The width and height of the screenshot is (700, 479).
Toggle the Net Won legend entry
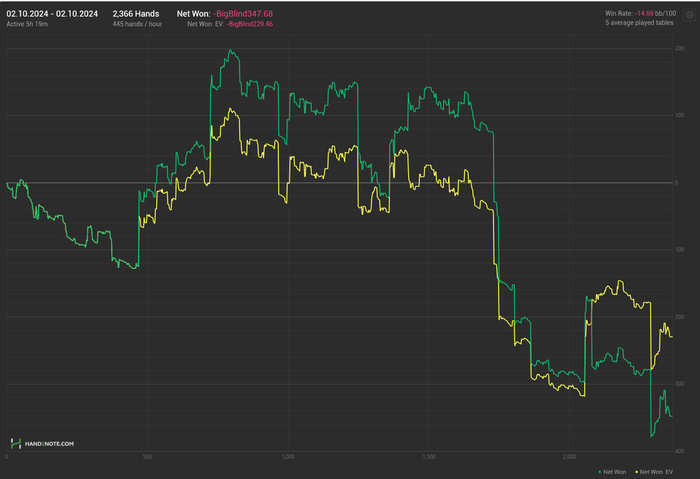[x=612, y=472]
